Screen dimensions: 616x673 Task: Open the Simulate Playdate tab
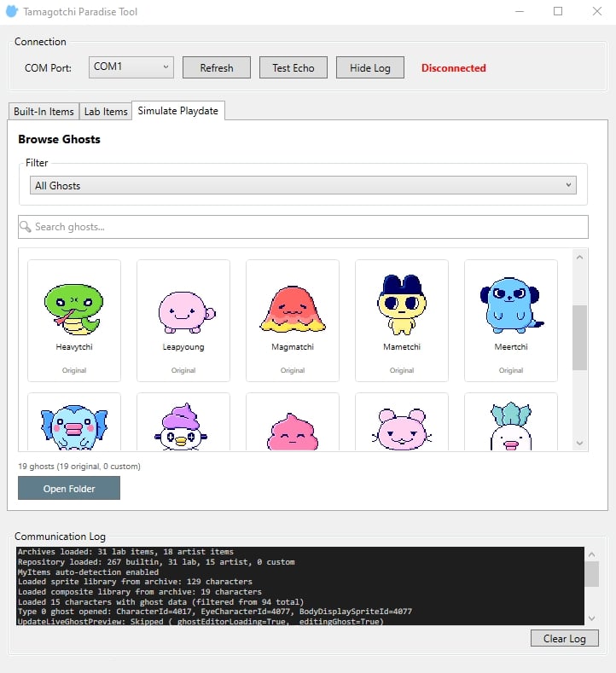pos(178,111)
